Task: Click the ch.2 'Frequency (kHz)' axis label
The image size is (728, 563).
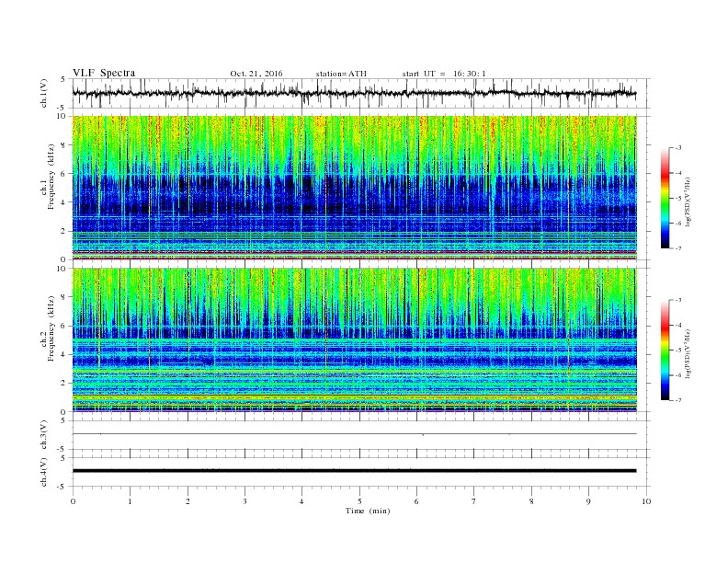Action: point(51,327)
